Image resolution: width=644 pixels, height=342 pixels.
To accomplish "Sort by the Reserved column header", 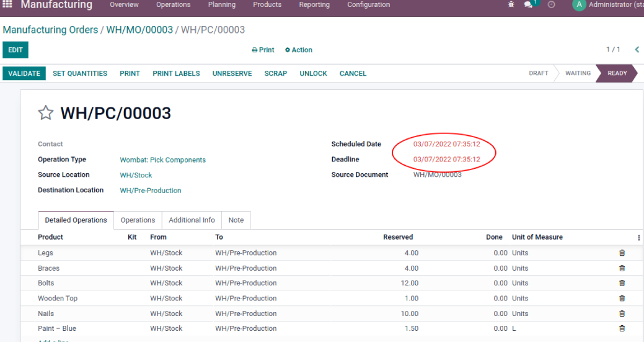I will click(x=397, y=237).
